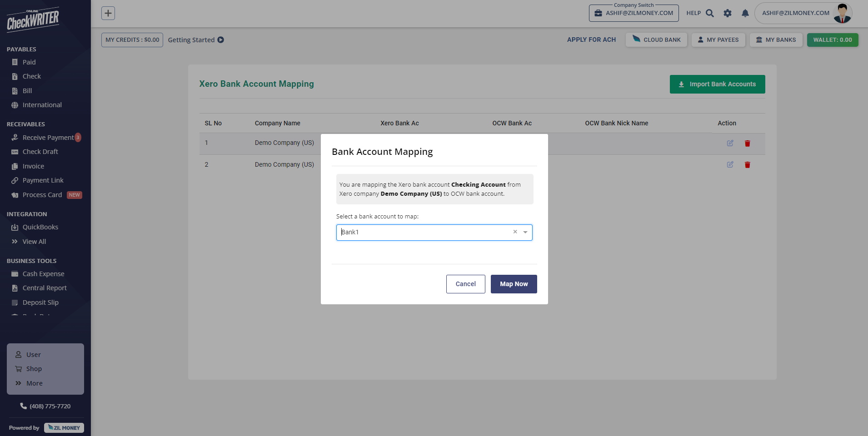The image size is (868, 436).
Task: Open APPLY FOR ACH link
Action: (x=591, y=40)
